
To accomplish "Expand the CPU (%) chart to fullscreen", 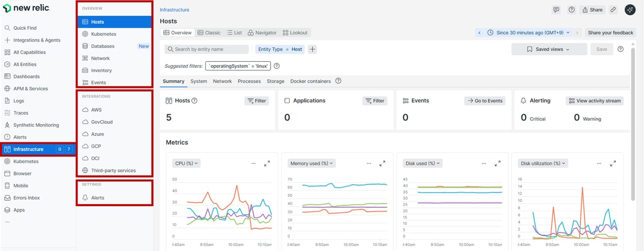I will pos(267,163).
